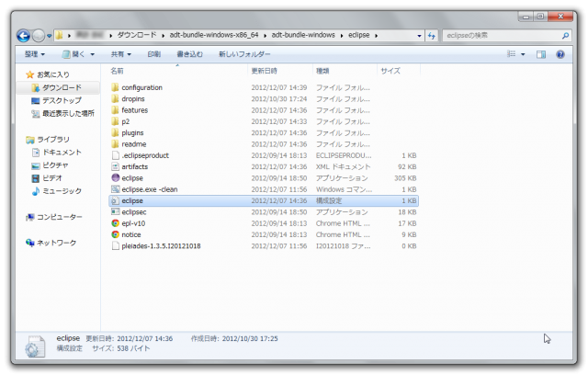
Task: Click ダウンロード in the address bar path
Action: (x=137, y=35)
